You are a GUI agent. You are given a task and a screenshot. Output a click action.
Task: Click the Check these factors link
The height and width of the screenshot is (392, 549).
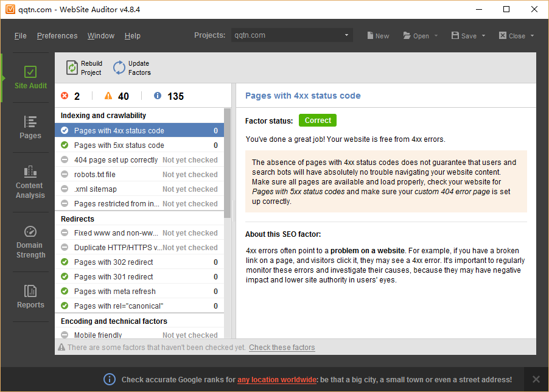pos(282,348)
